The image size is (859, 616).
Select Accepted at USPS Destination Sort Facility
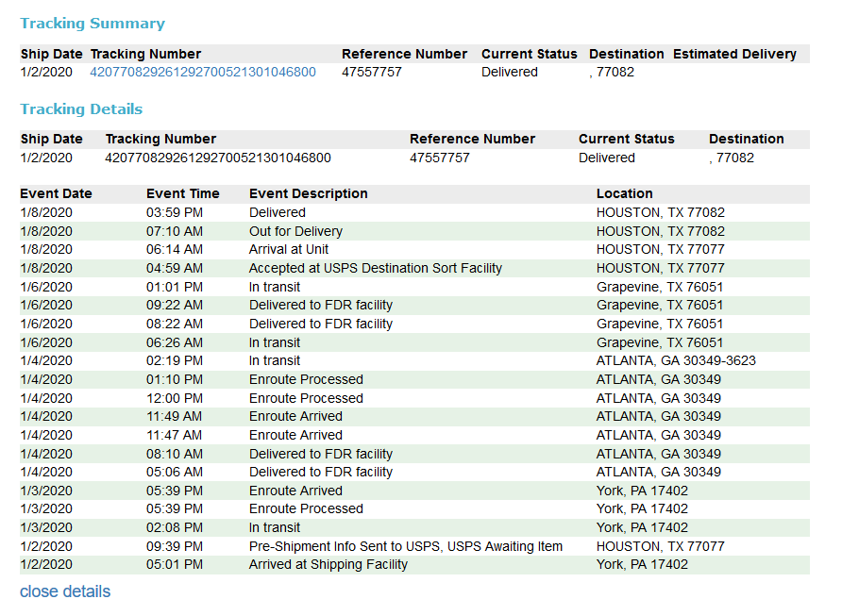376,268
